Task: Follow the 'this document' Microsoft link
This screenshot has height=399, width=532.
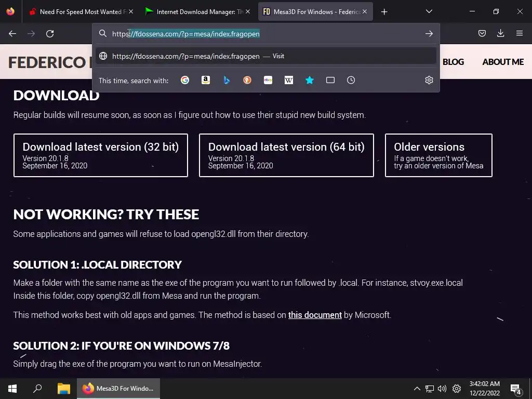Action: tap(315, 315)
